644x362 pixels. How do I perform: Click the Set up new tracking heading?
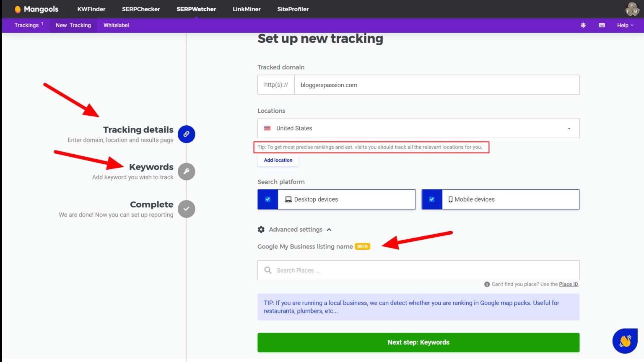tap(320, 39)
